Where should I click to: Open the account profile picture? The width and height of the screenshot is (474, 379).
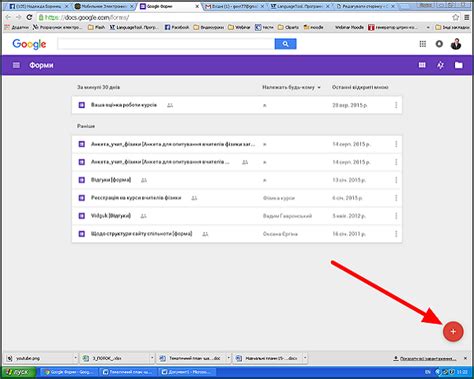click(x=456, y=44)
